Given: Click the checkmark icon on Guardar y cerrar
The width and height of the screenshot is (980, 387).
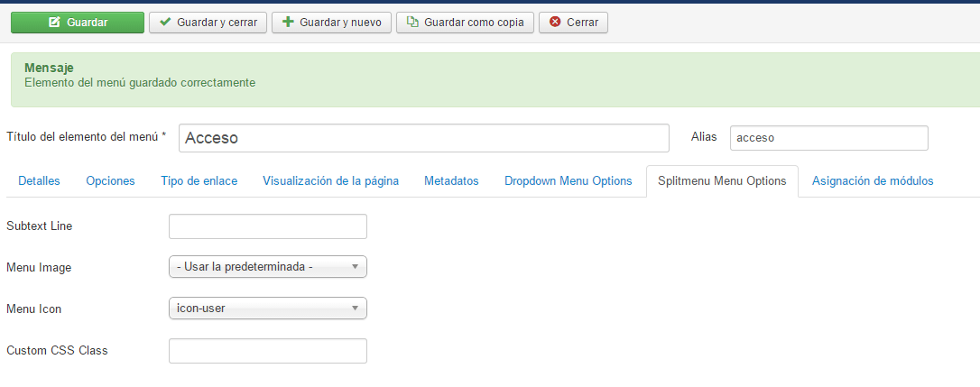Looking at the screenshot, I should [x=165, y=22].
